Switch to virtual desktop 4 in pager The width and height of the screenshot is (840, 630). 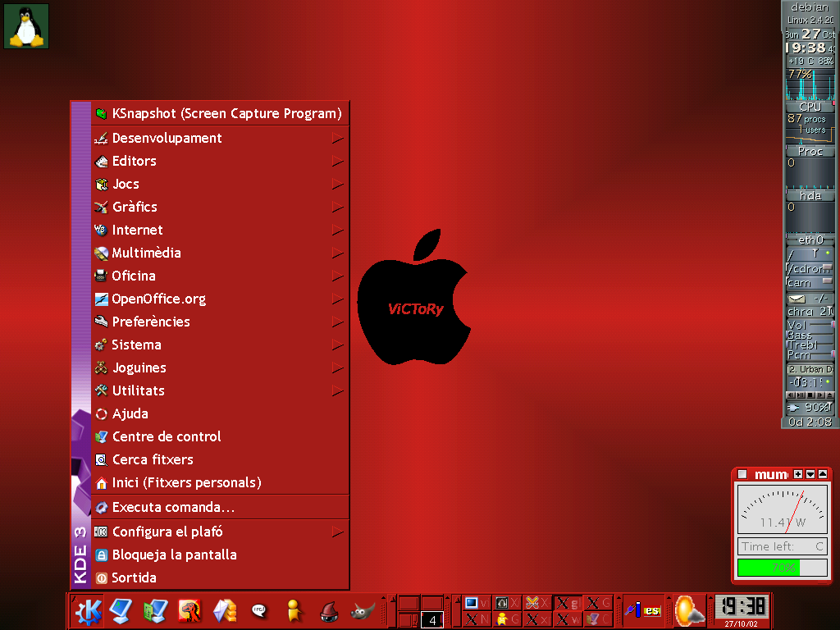point(432,620)
